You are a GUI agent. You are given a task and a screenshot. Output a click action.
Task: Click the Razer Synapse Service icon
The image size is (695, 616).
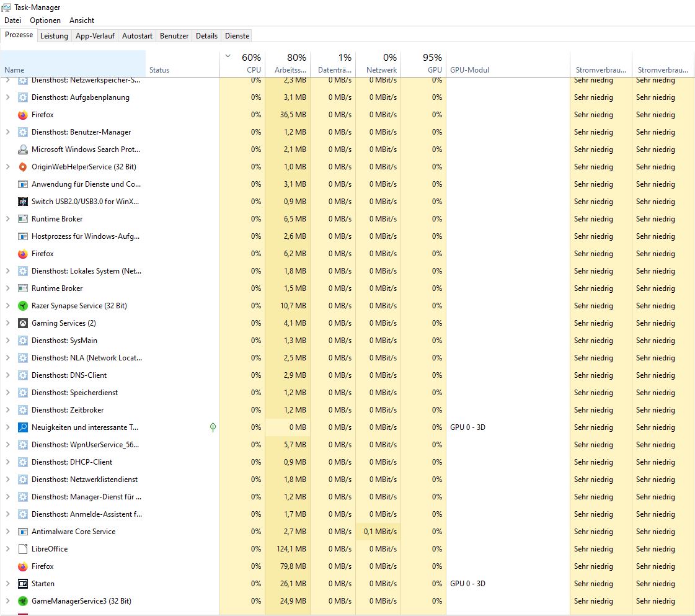coord(22,306)
